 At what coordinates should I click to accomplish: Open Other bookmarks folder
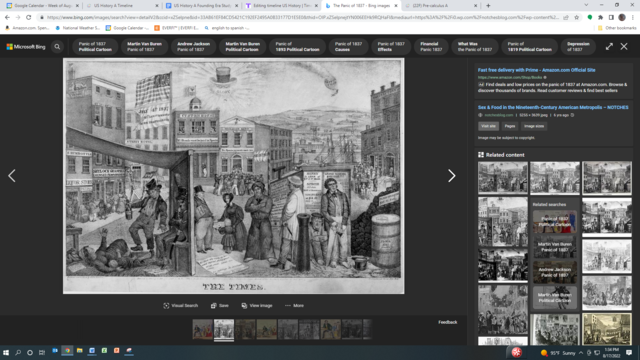click(617, 28)
